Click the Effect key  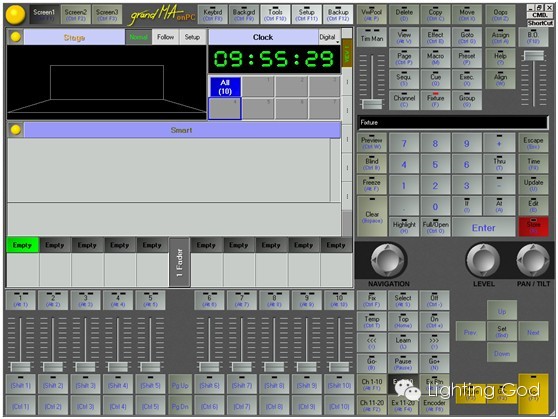(435, 38)
